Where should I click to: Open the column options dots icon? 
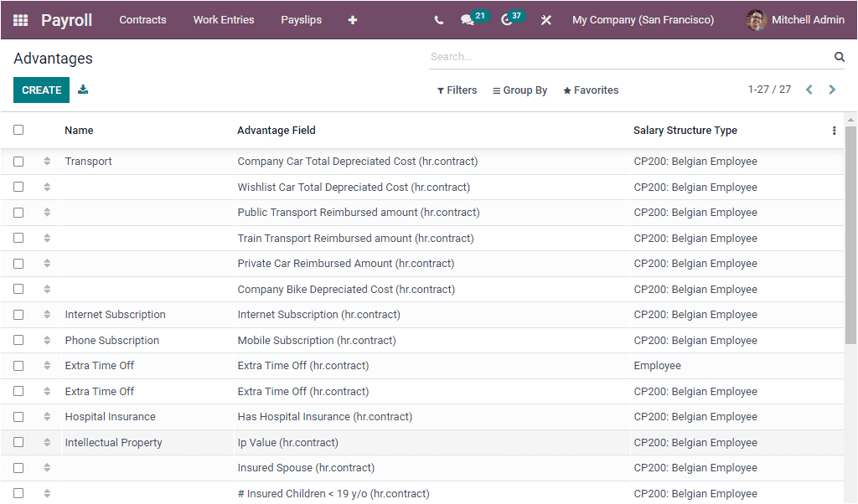tap(834, 131)
